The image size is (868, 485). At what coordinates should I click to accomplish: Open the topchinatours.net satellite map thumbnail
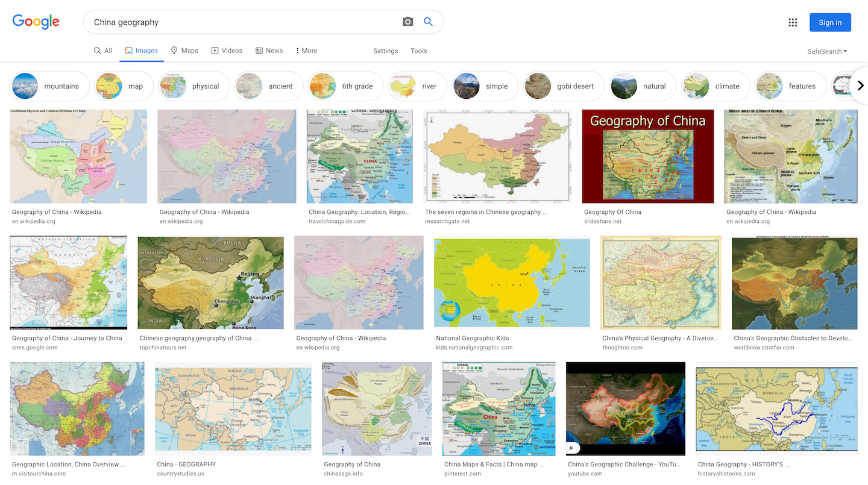tap(211, 283)
